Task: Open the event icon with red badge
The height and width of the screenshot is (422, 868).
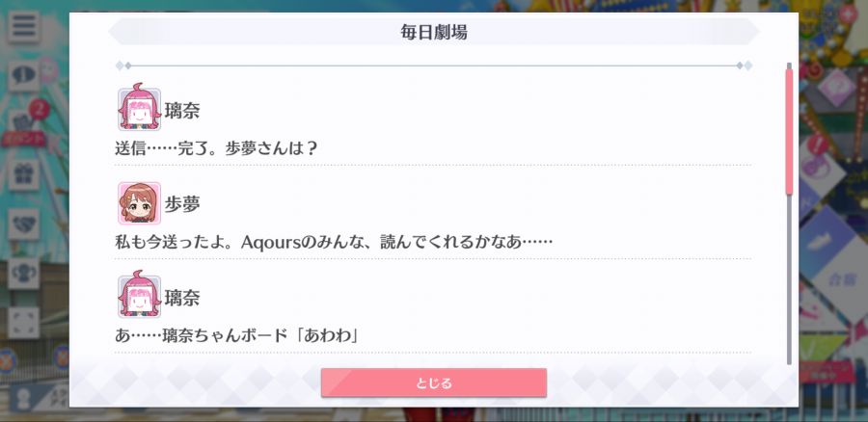Action: pyautogui.click(x=25, y=125)
